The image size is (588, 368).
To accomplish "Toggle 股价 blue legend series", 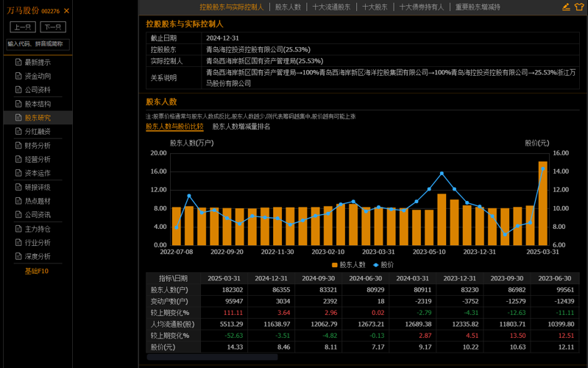I will click(x=383, y=265).
